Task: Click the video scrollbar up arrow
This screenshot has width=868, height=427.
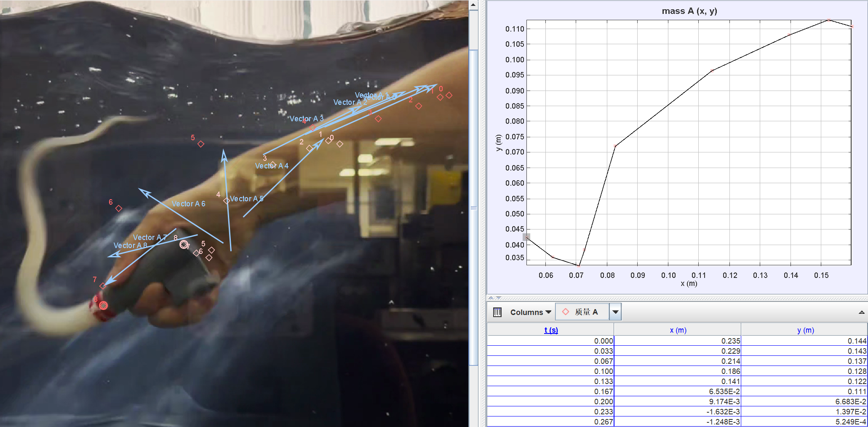Action: tap(473, 5)
